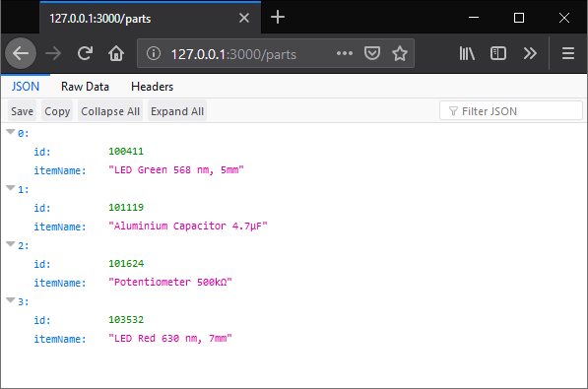Go back to the previous page
This screenshot has height=389, width=588.
(x=21, y=53)
